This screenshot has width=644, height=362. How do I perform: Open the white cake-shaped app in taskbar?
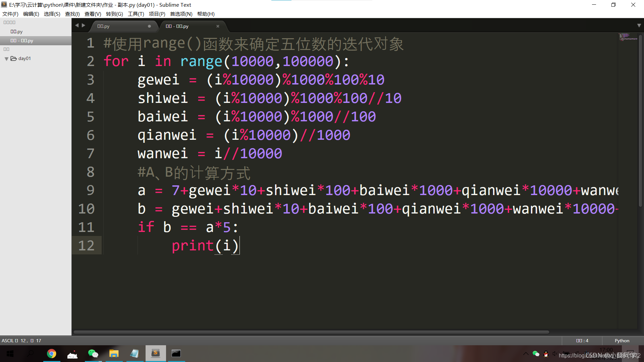pyautogui.click(x=72, y=354)
